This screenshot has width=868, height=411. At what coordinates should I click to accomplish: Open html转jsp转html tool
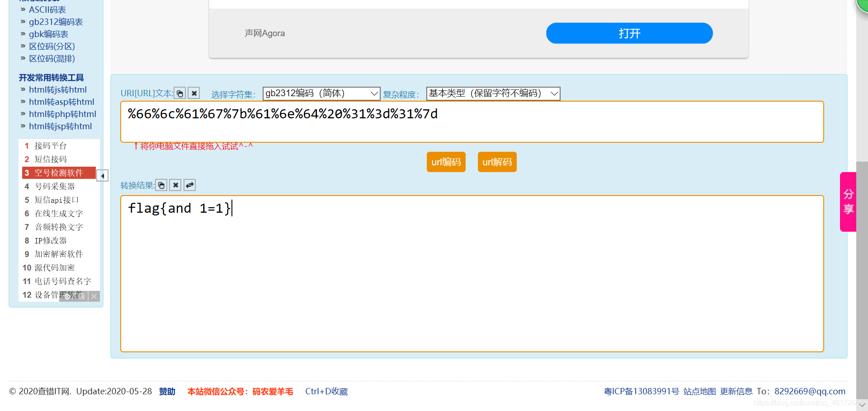click(x=60, y=126)
